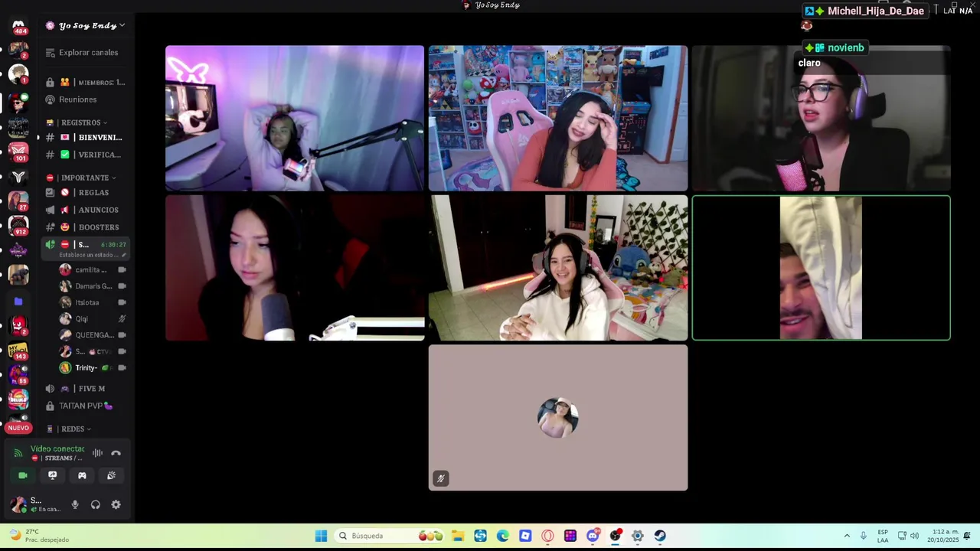The width and height of the screenshot is (980, 551).
Task: Focus the video tile with the neon butterfly sign
Action: coord(295,118)
